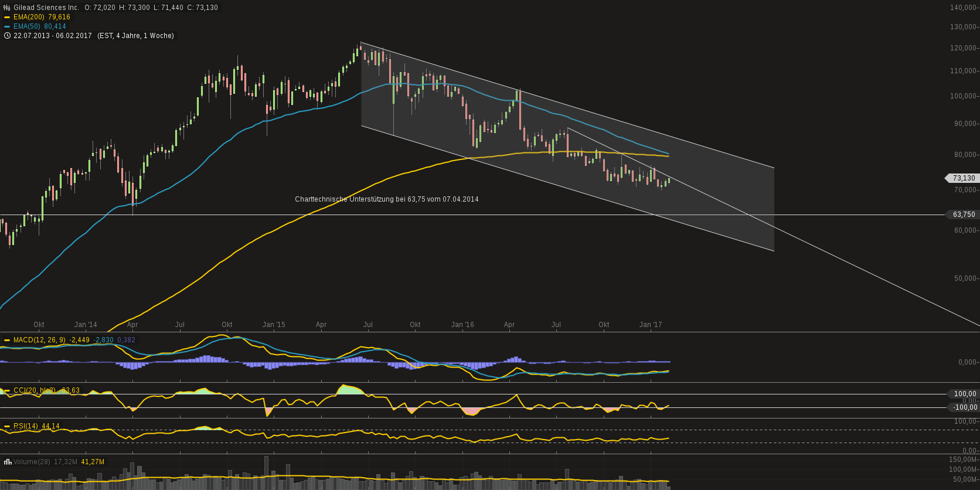Screen dimensions: 980x490
Task: Click the Charttechnische Unterstützung annotation text
Action: 387,199
